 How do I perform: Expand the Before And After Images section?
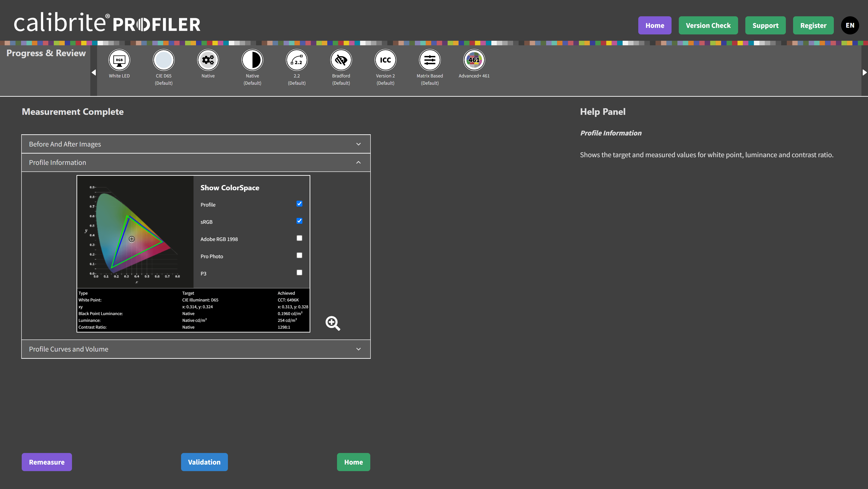[196, 144]
